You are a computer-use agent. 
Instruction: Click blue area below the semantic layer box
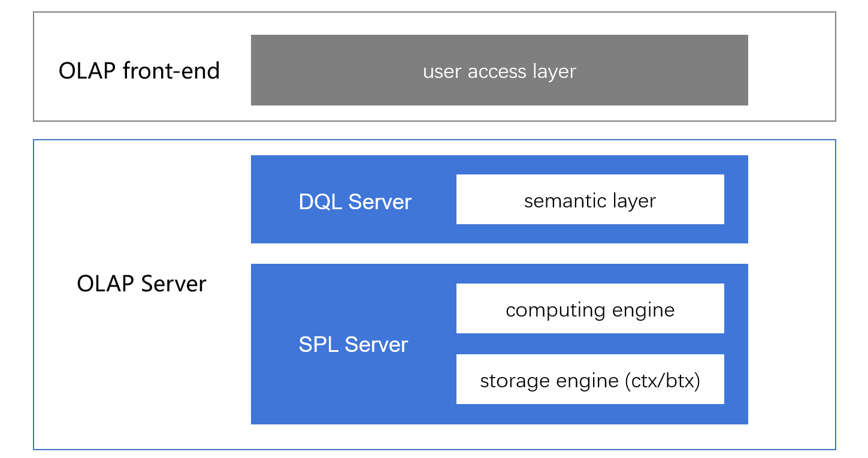pos(590,234)
